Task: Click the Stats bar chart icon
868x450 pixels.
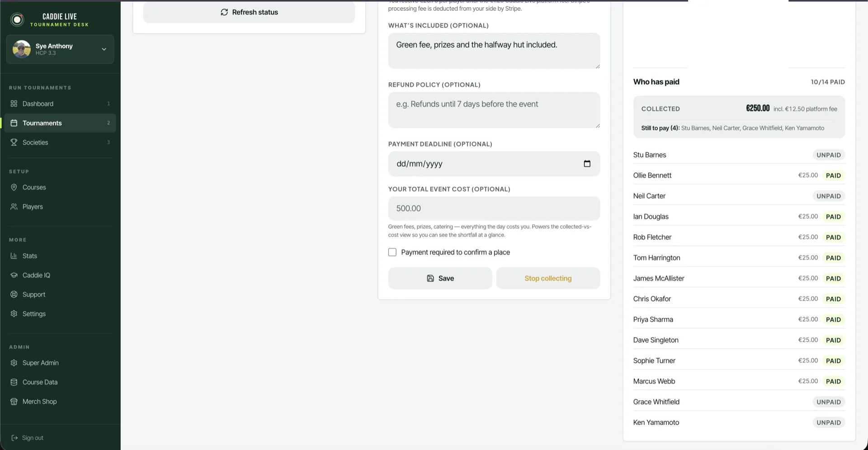Action: pos(14,256)
